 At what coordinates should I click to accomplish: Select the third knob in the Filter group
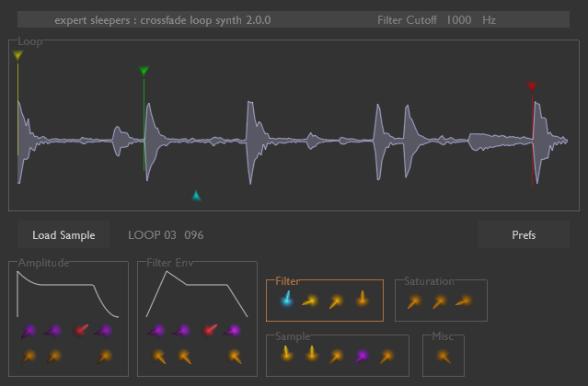click(x=336, y=301)
